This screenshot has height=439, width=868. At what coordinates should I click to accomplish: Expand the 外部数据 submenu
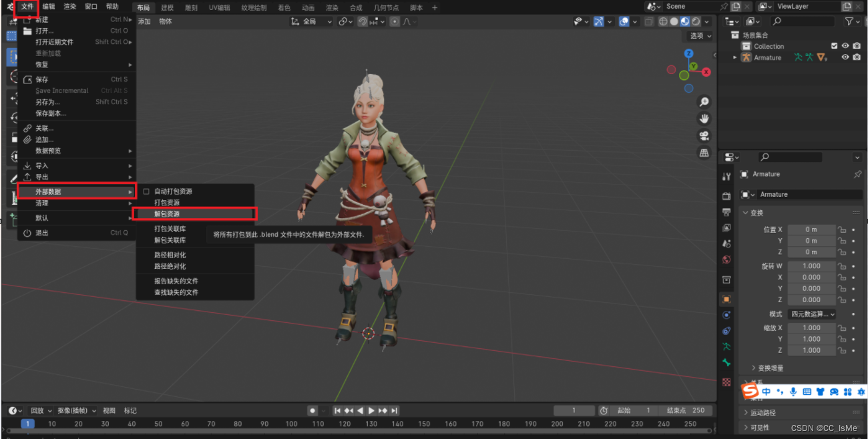pos(77,191)
